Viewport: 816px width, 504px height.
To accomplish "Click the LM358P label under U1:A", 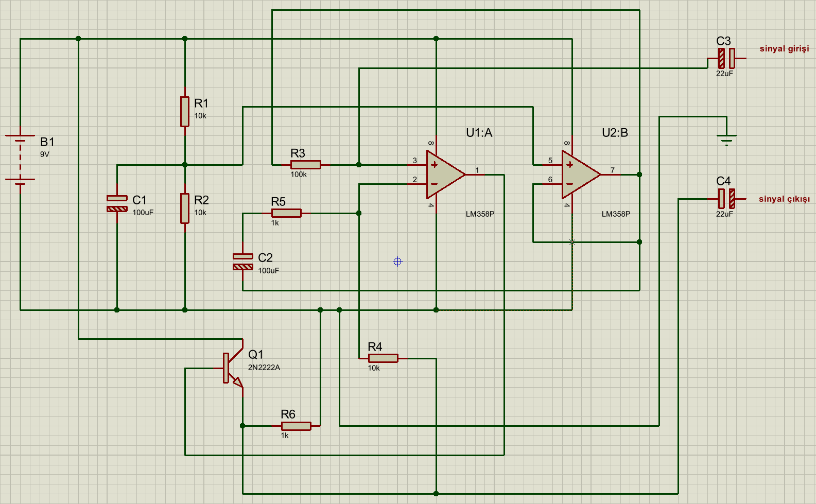I will (480, 214).
